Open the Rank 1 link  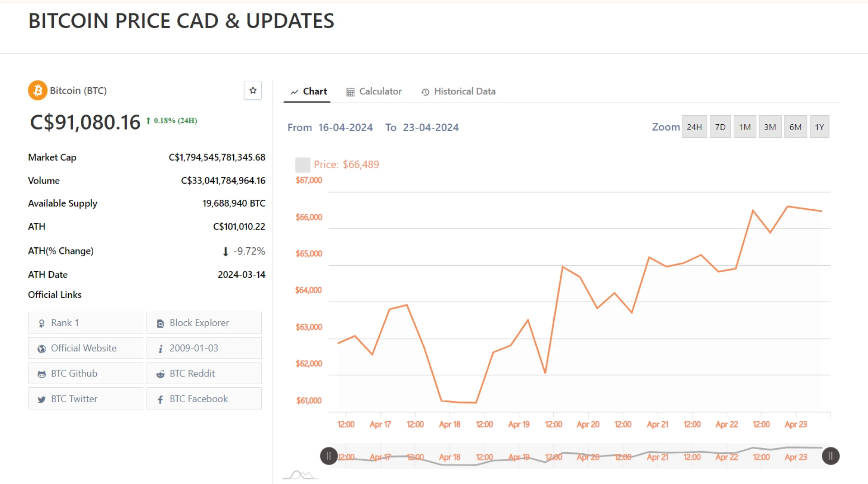pyautogui.click(x=65, y=323)
